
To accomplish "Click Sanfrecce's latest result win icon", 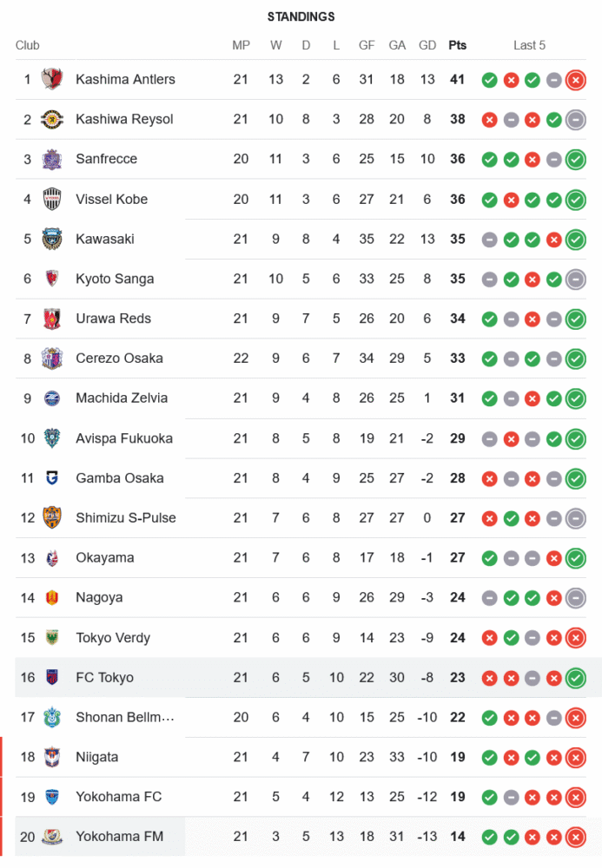I will pos(574,160).
